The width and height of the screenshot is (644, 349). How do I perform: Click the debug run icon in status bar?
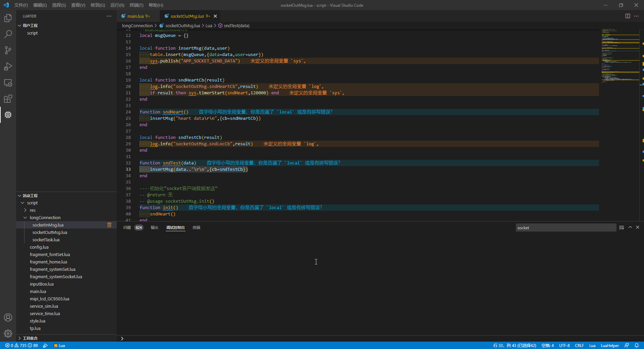45,345
